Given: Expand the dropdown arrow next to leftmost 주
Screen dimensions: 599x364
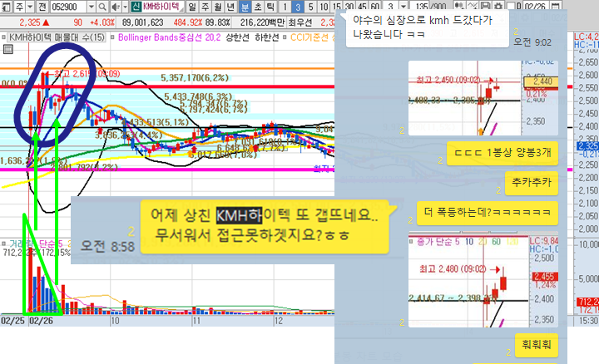Looking at the screenshot, I should pos(30,7).
